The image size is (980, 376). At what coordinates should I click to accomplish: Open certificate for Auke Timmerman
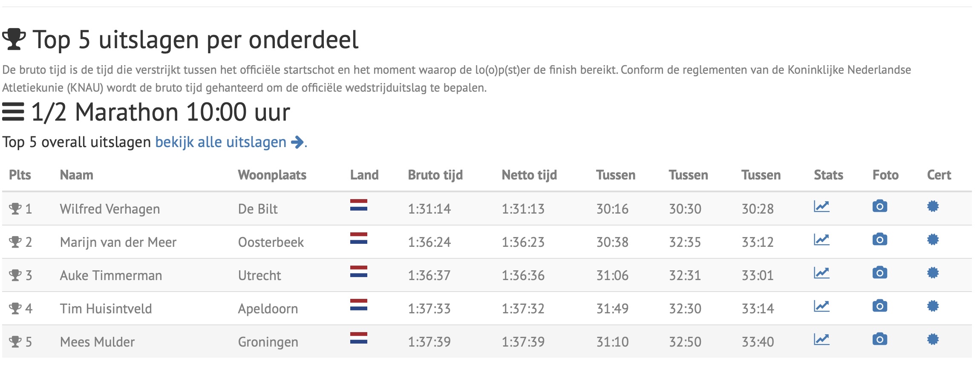click(933, 273)
